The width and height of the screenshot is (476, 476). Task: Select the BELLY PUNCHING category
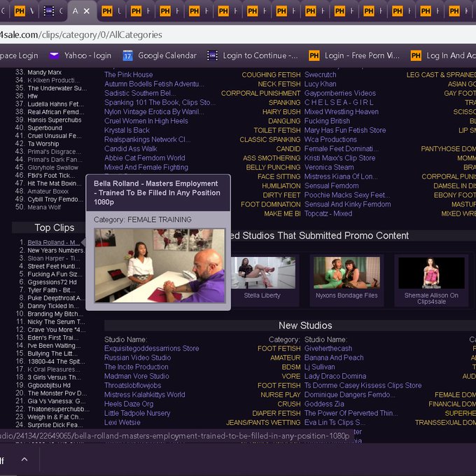[273, 167]
